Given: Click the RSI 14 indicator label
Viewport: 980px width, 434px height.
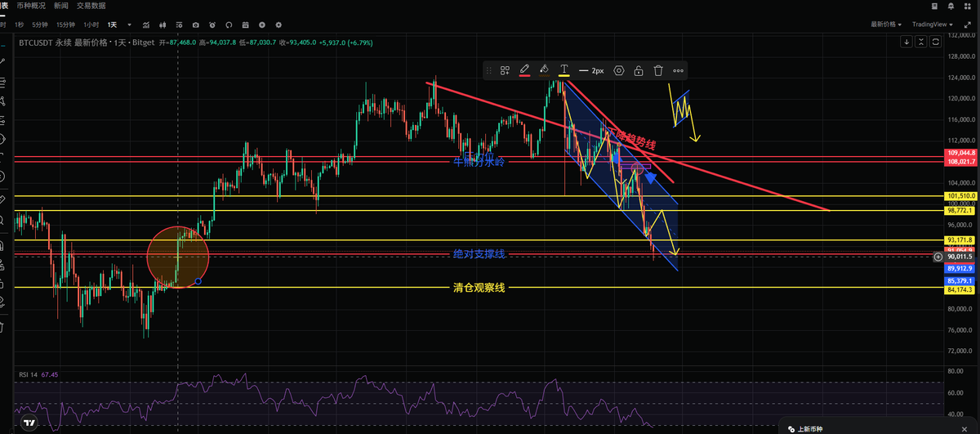Looking at the screenshot, I should 28,374.
